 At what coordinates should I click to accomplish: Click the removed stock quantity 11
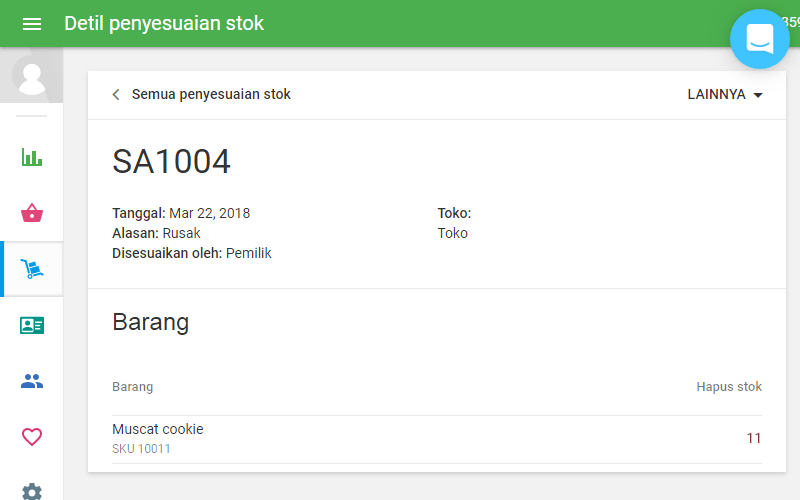(x=754, y=438)
